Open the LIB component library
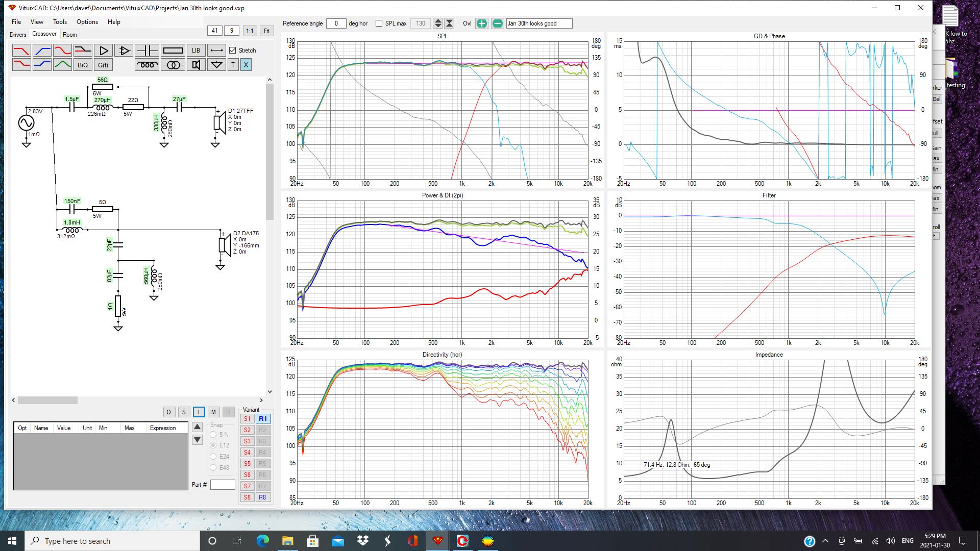 click(196, 51)
